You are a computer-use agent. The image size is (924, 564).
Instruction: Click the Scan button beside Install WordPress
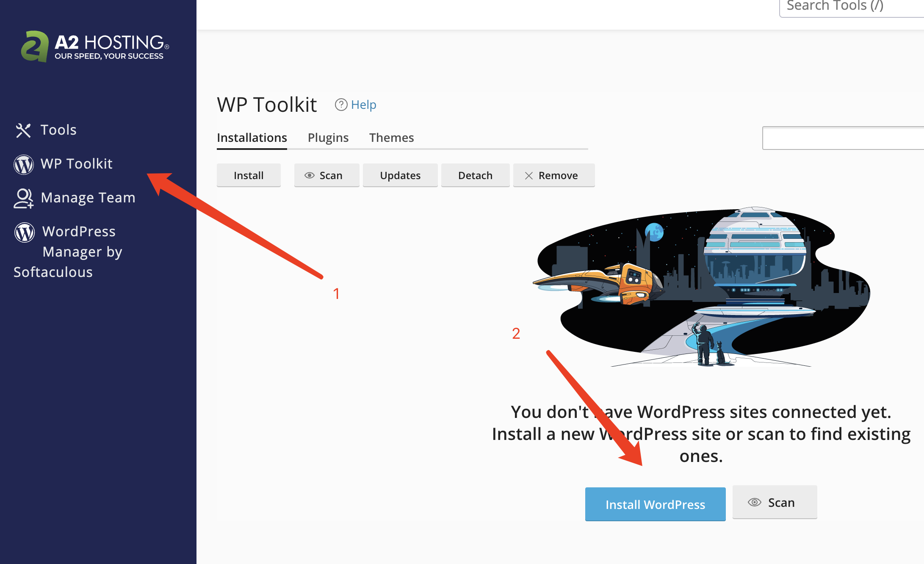tap(775, 502)
